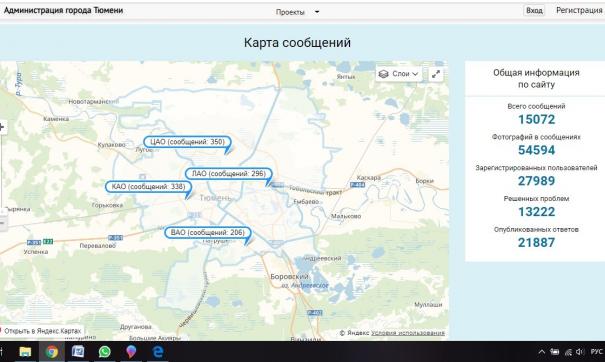The width and height of the screenshot is (605, 362).
Task: Click the volume speaker tray icon
Action: pyautogui.click(x=580, y=352)
